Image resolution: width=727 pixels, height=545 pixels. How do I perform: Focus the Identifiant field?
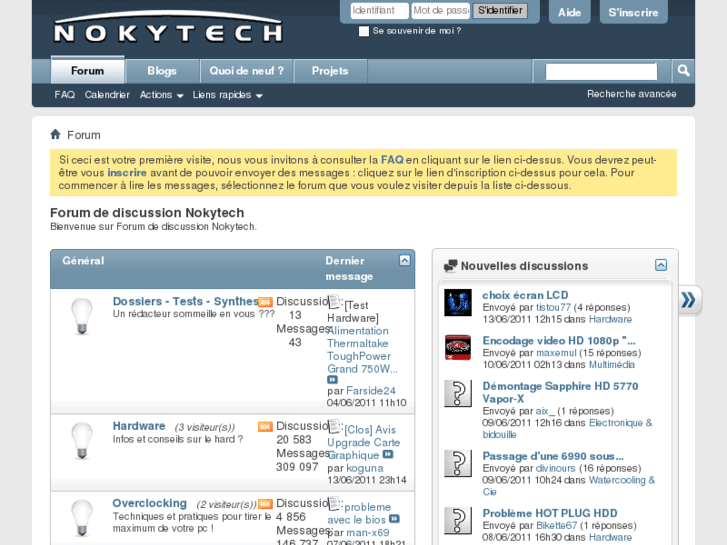coord(380,10)
